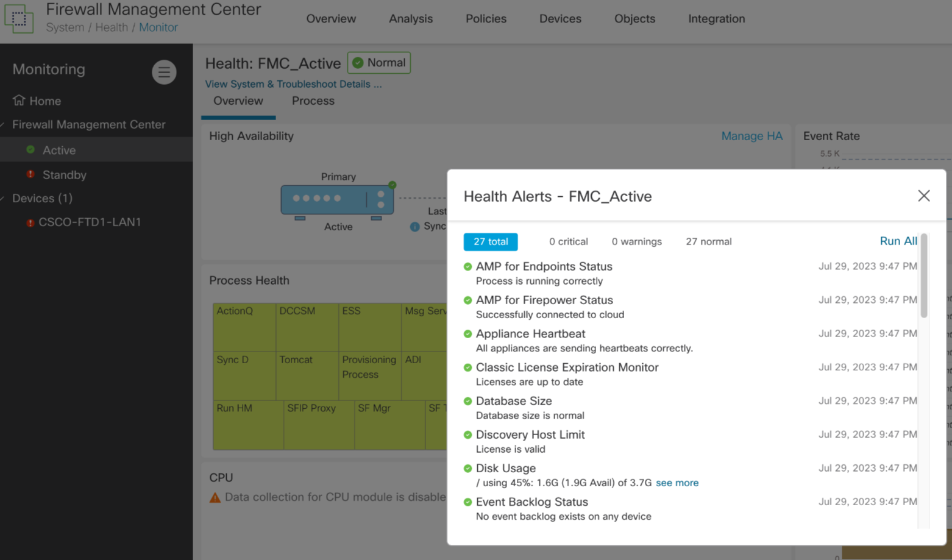Toggle the 27 normal alerts filter

(x=708, y=241)
